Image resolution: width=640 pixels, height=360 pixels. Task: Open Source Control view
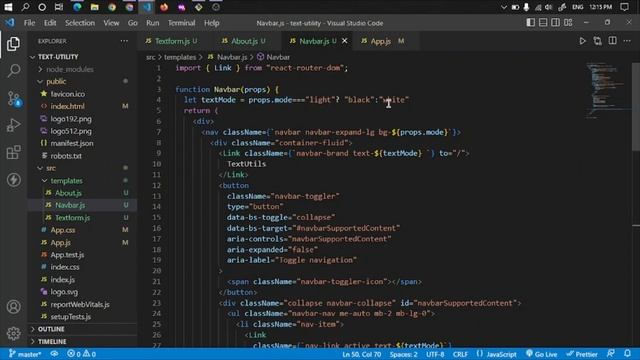[13, 98]
